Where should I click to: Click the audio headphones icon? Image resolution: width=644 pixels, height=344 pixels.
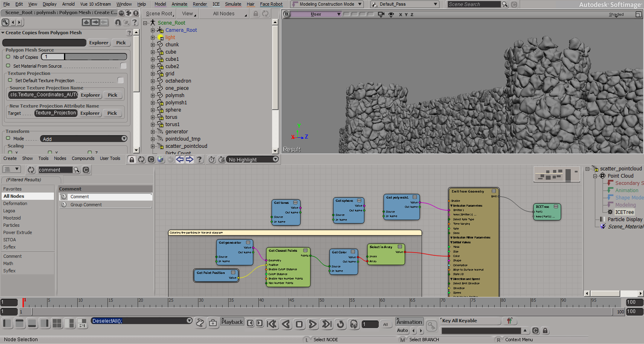(x=354, y=324)
